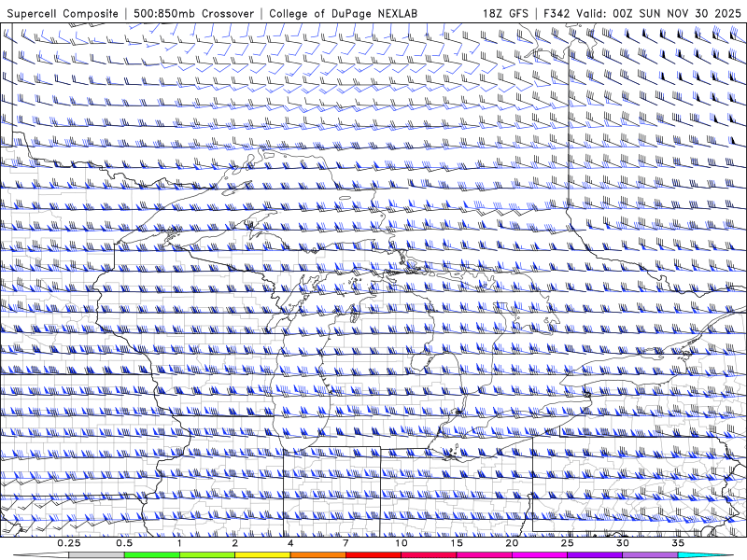Click the "18Z GFS" model run text
The image size is (747, 560).
(x=505, y=13)
